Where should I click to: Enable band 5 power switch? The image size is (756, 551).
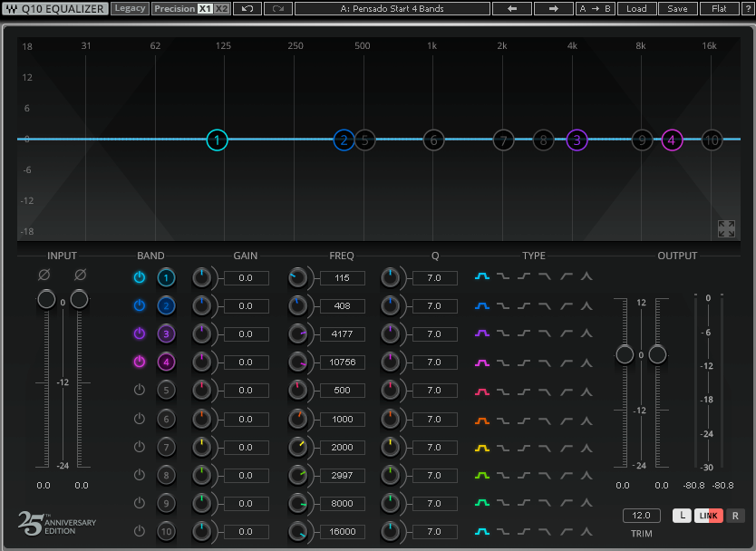point(140,390)
